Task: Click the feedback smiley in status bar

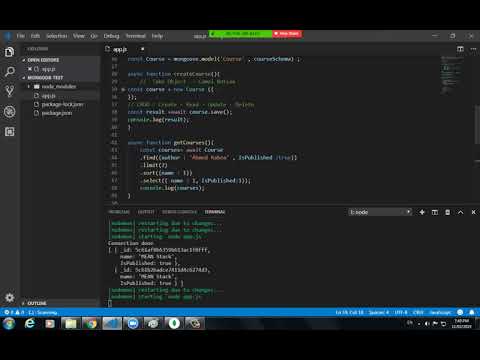Action: [460, 312]
